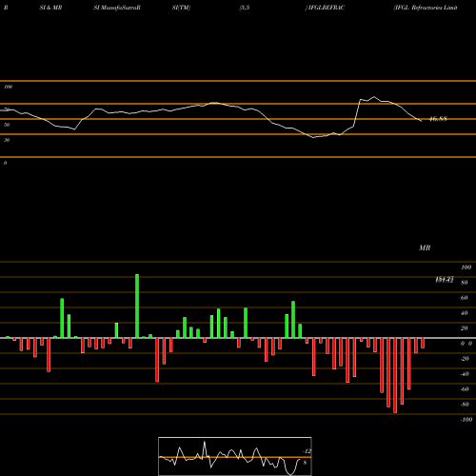Click the '-12' value in mini chart
The height and width of the screenshot is (476, 476).
[x=307, y=451]
